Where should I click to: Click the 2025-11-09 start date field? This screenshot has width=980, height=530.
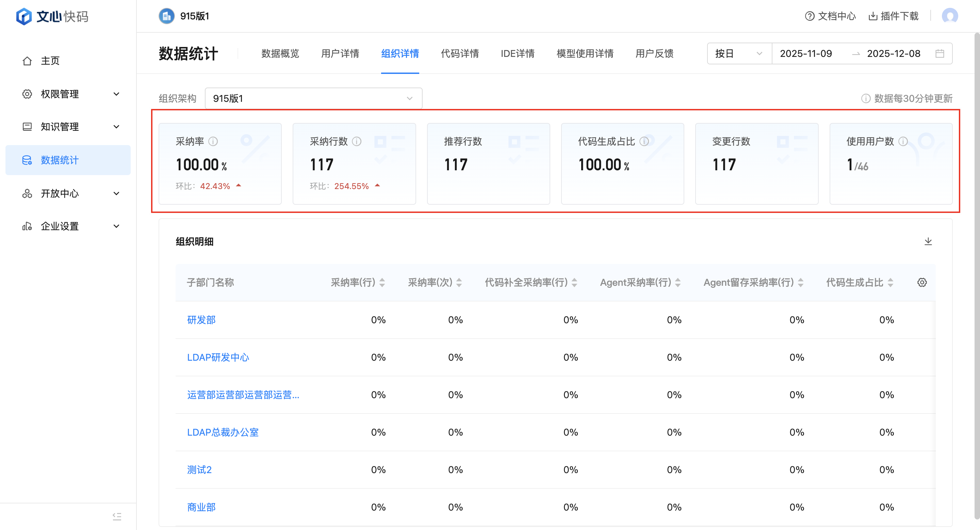coord(806,54)
